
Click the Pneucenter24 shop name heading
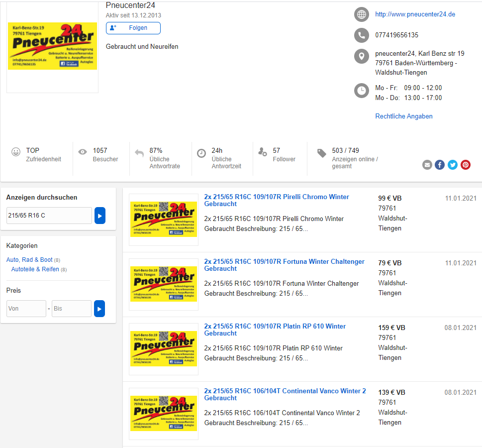point(130,5)
